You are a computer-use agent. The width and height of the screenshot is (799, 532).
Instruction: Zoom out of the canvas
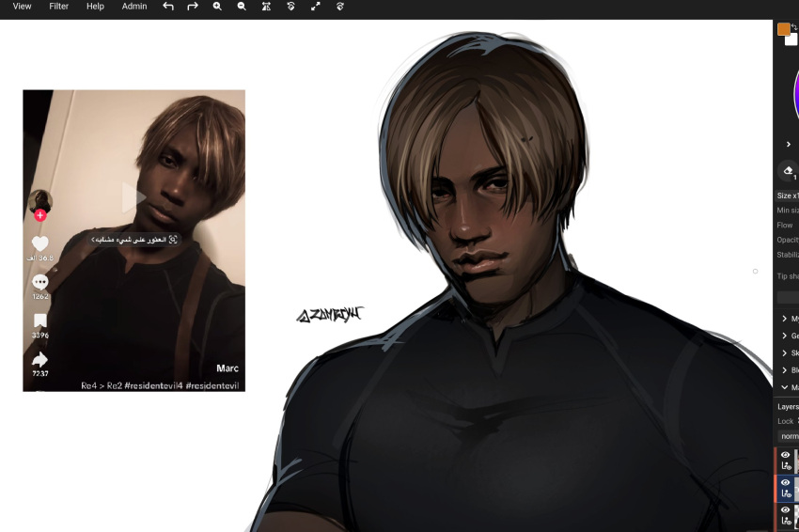pyautogui.click(x=242, y=7)
